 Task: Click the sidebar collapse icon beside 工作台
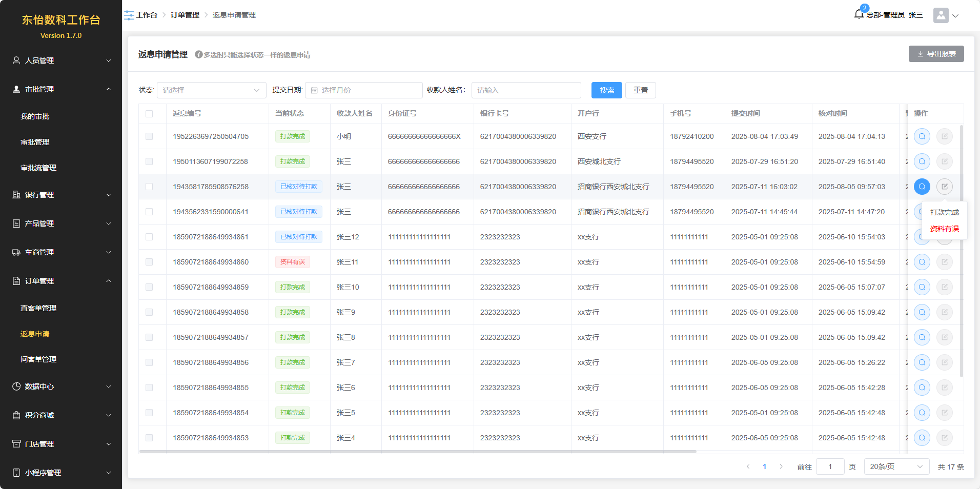(x=129, y=15)
